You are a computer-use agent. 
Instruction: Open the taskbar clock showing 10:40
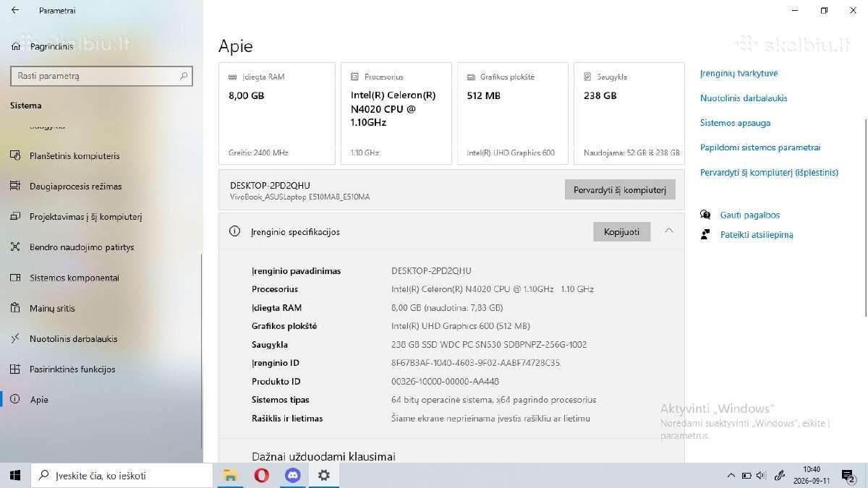click(x=811, y=475)
